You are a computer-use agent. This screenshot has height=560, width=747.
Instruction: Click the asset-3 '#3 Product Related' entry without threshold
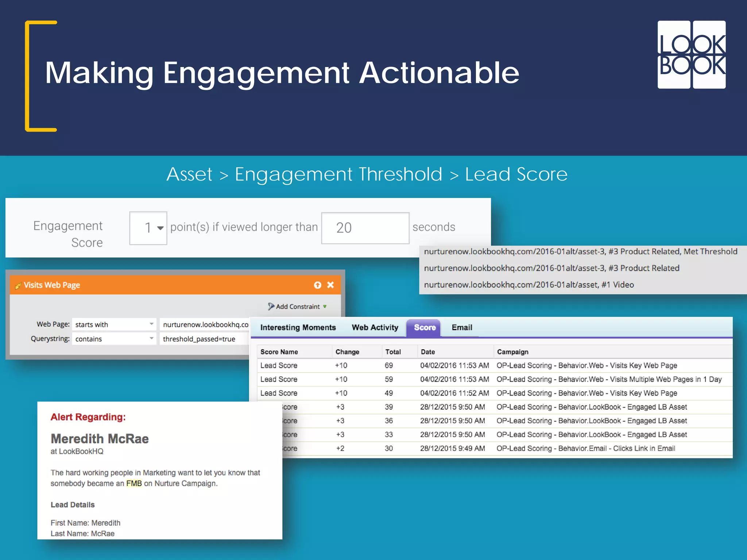(551, 268)
